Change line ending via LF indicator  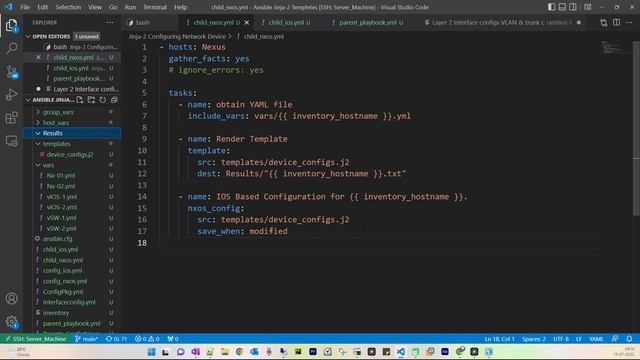click(578, 339)
